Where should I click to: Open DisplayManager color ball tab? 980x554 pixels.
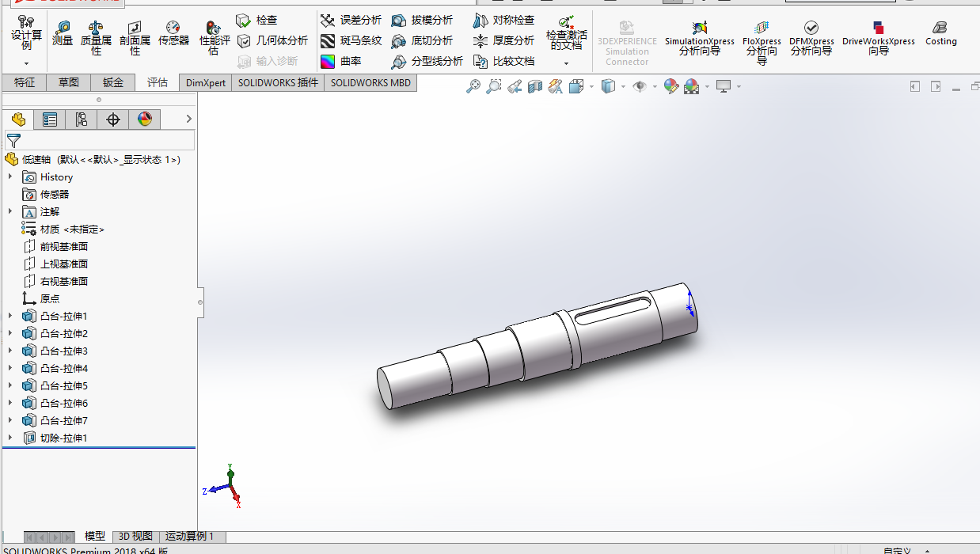point(145,120)
